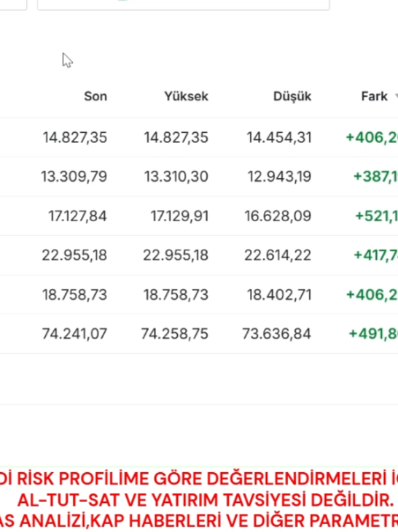
Task: Sort table by the Yüksek column header
Action: tap(186, 96)
